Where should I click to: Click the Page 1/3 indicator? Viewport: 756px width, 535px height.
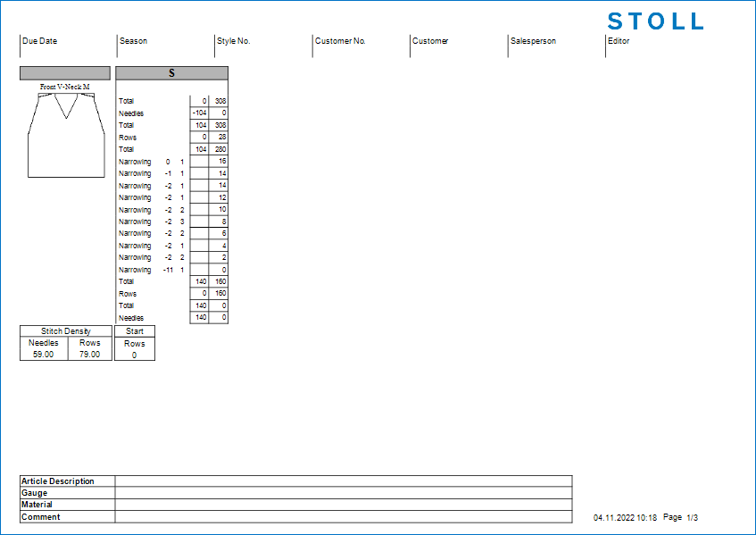click(681, 518)
